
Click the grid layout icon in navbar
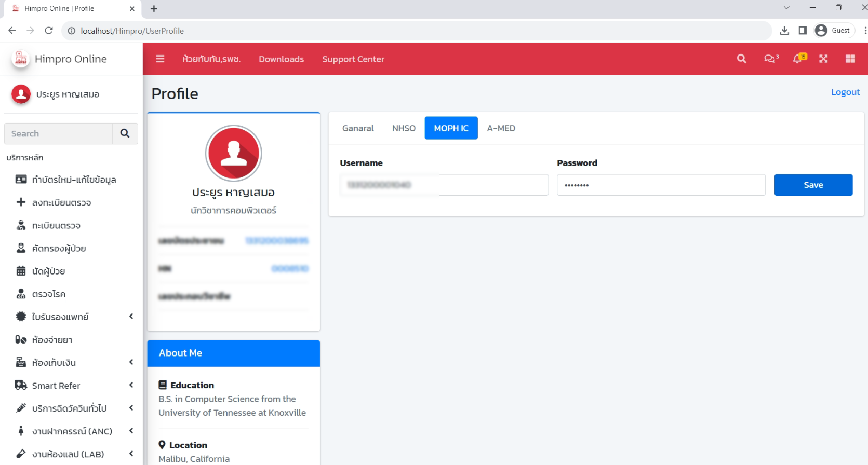pyautogui.click(x=850, y=59)
